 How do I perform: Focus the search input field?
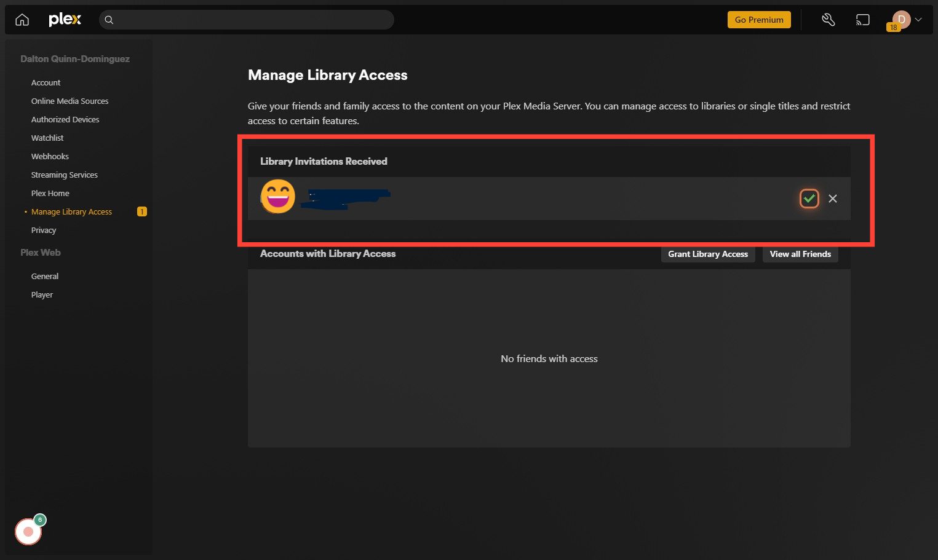tap(247, 20)
